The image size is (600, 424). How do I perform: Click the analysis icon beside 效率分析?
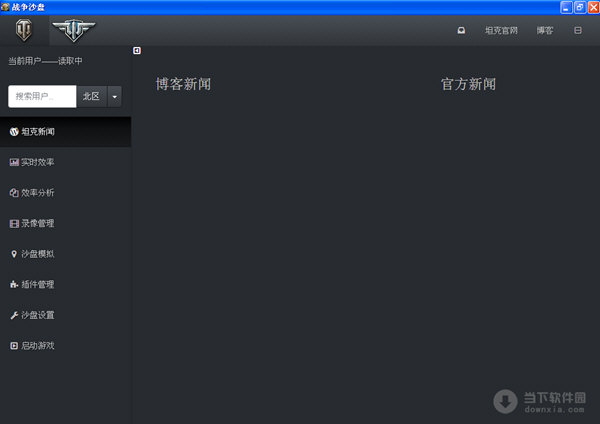14,193
